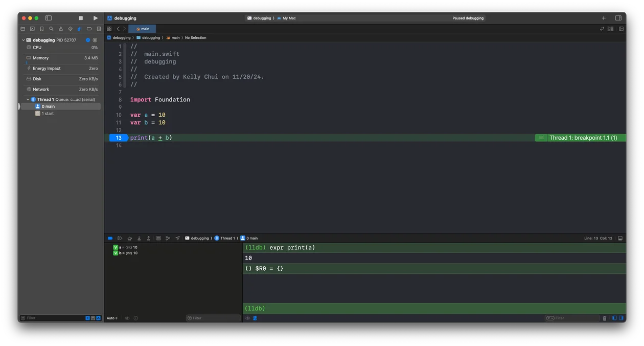Click the gray circular icon beside PID 52707

click(x=95, y=40)
